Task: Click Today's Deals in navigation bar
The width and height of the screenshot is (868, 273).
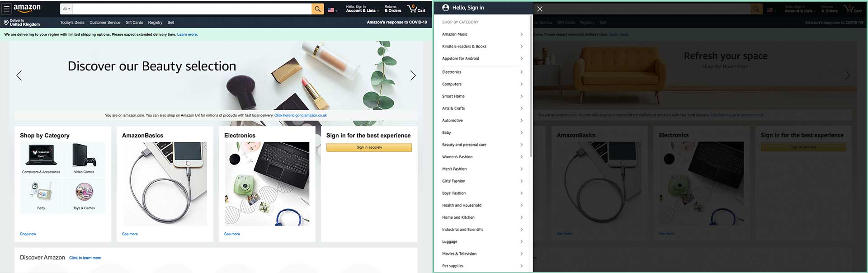Action: pos(72,22)
